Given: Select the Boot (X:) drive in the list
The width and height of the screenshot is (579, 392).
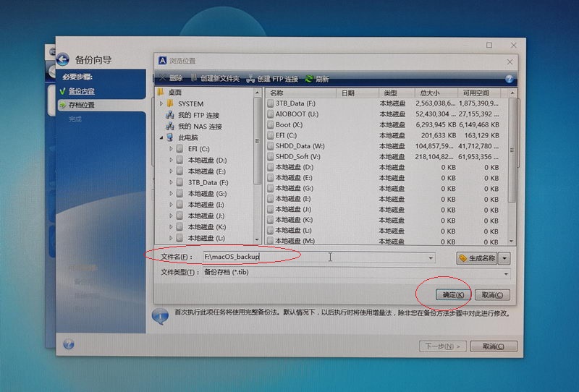Looking at the screenshot, I should pos(384,125).
